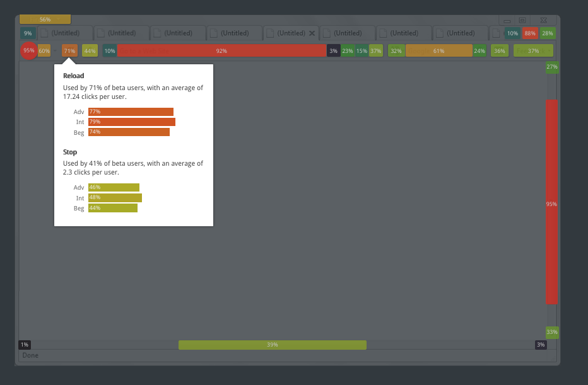588x385 pixels.
Task: Click the scroll-up arrow marked 27%
Action: pyautogui.click(x=552, y=67)
